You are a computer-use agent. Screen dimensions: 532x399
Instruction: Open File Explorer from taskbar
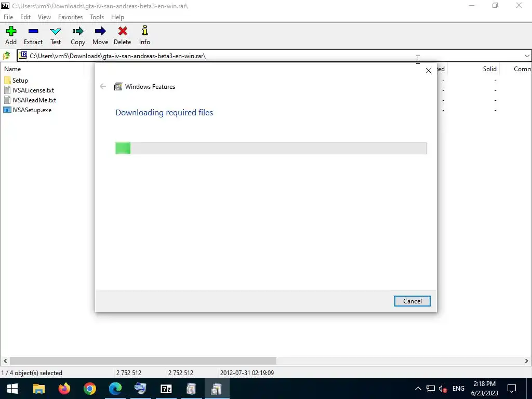38,389
